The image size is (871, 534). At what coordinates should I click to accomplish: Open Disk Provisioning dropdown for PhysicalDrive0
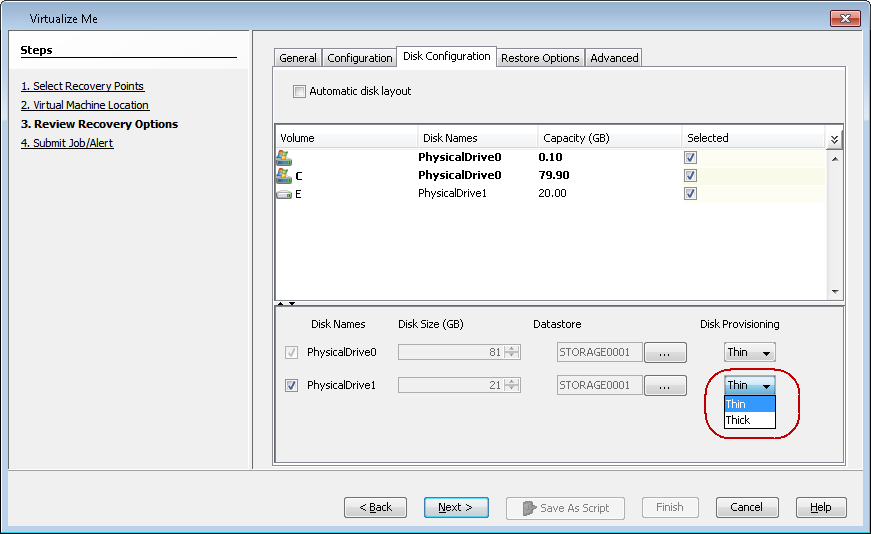749,352
